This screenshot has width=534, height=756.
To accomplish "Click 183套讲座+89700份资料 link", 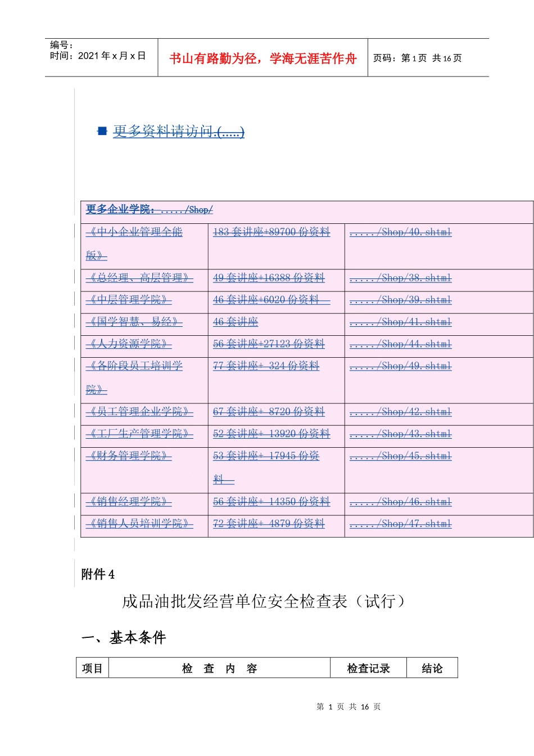I will [271, 232].
